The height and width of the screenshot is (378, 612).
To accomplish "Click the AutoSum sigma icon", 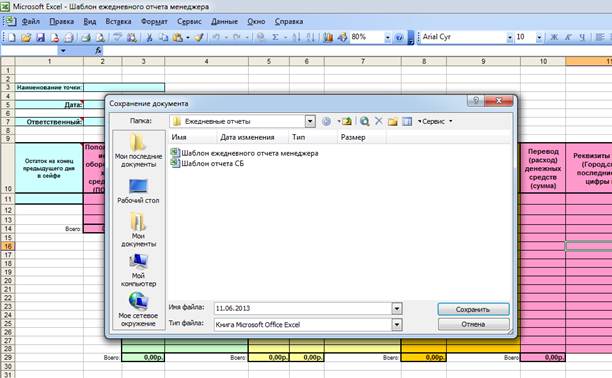I will coord(275,37).
